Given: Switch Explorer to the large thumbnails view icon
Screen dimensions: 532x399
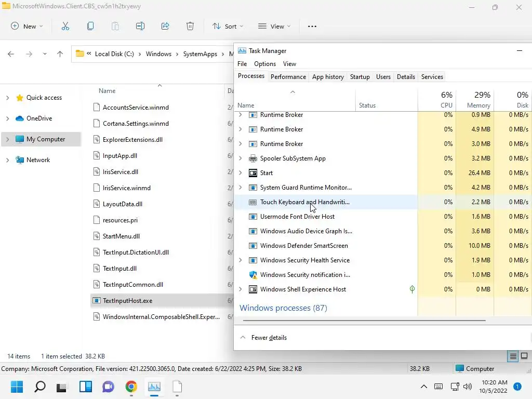Looking at the screenshot, I should click(x=524, y=356).
